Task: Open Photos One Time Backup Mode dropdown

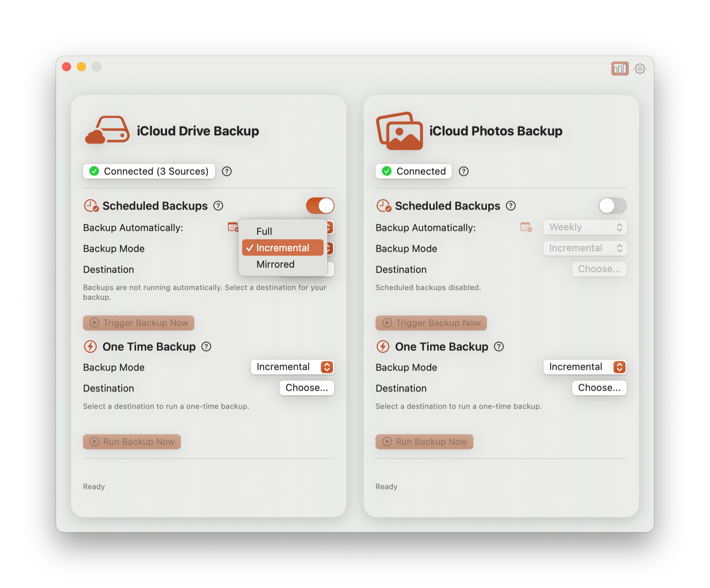Action: point(585,367)
